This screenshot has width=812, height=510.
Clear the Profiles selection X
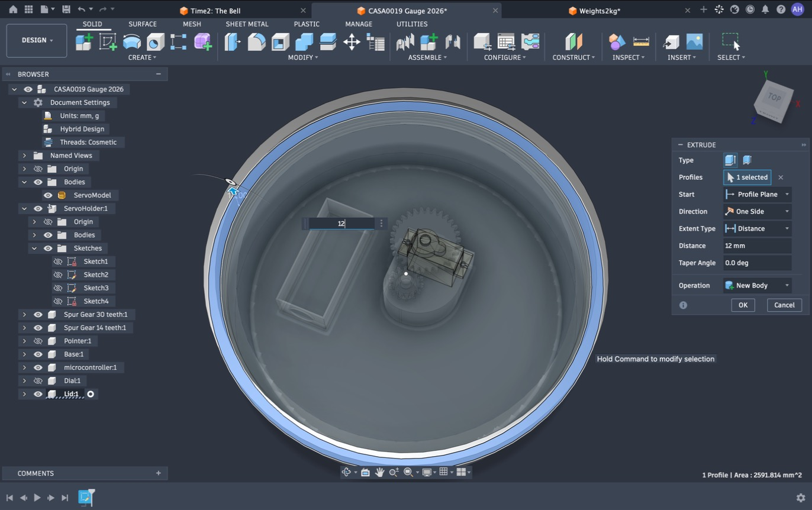[x=781, y=177]
